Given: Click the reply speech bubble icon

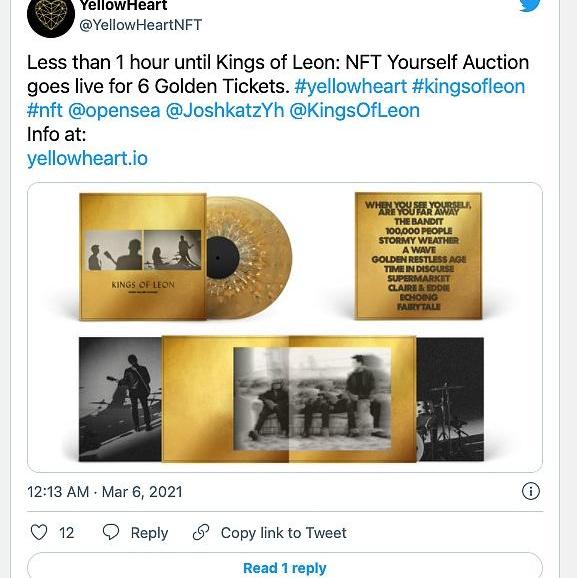Looking at the screenshot, I should click(x=111, y=532).
